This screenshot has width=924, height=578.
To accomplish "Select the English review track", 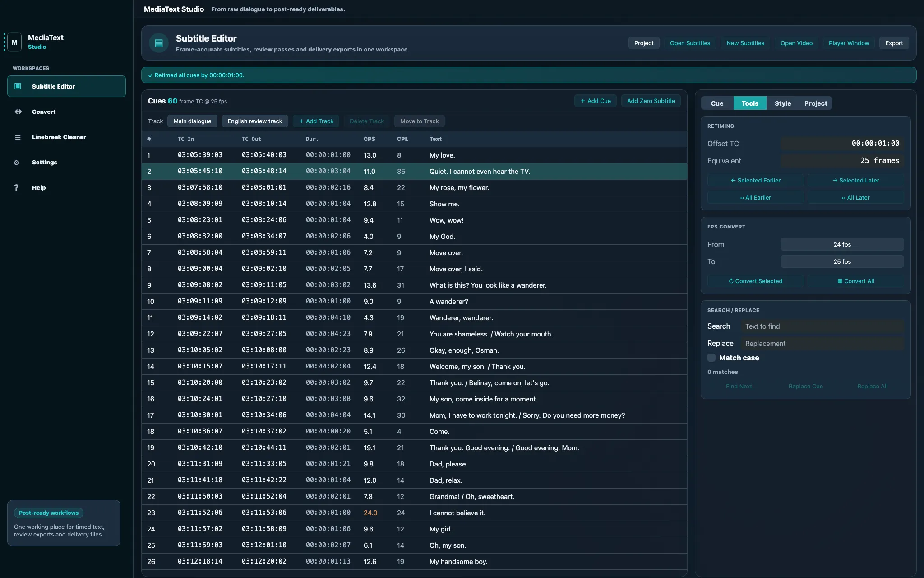I will tap(255, 121).
